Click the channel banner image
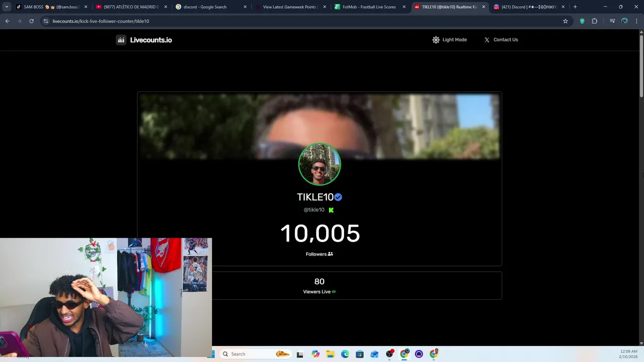Screen dimensions: 644x362 tap(319, 126)
